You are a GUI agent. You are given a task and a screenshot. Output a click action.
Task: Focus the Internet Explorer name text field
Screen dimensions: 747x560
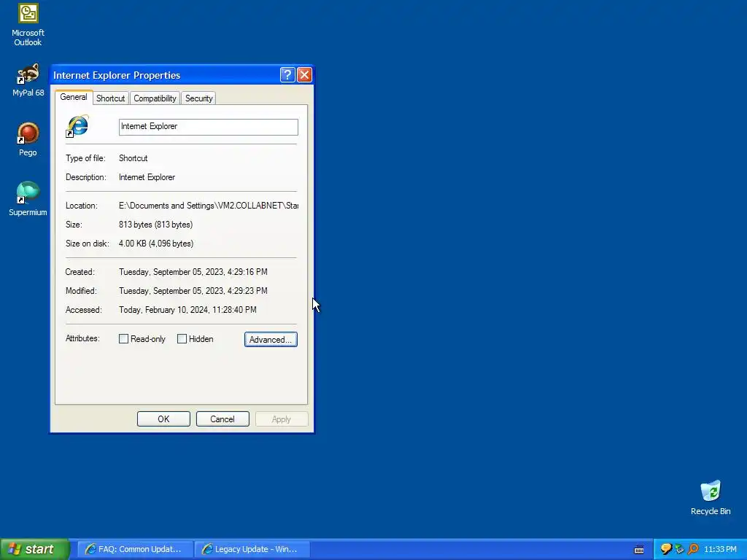(208, 127)
